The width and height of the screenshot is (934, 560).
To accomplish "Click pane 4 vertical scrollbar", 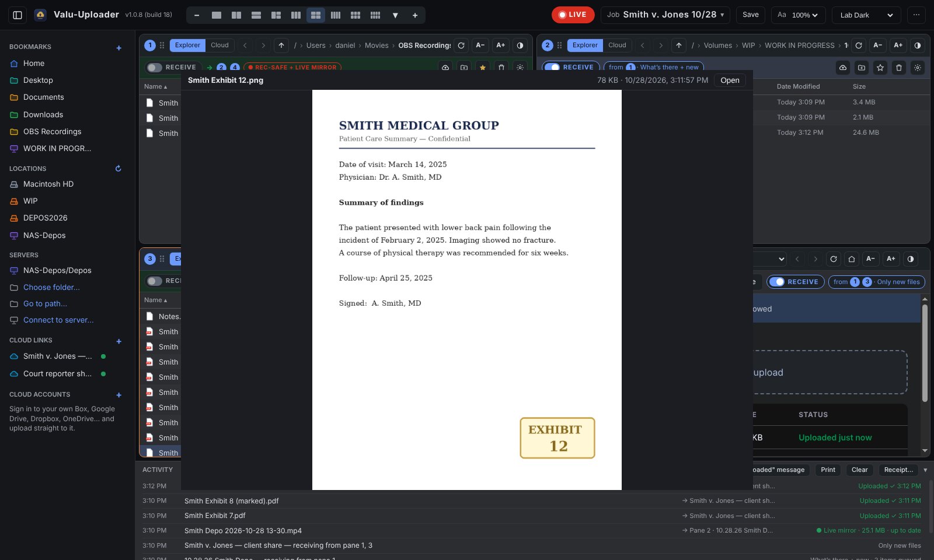I will [925, 353].
